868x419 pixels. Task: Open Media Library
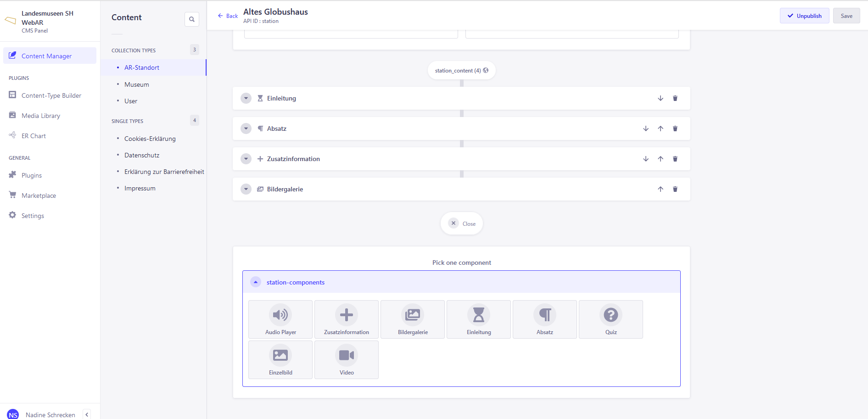(41, 116)
